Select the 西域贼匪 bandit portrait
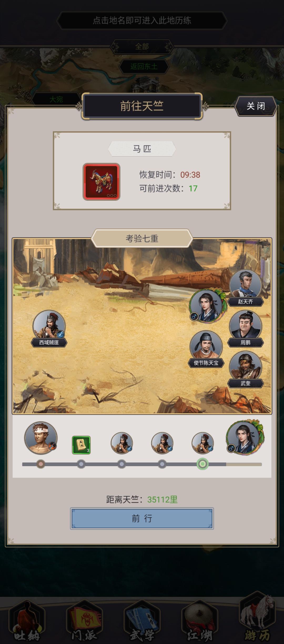284x644 pixels. [49, 326]
